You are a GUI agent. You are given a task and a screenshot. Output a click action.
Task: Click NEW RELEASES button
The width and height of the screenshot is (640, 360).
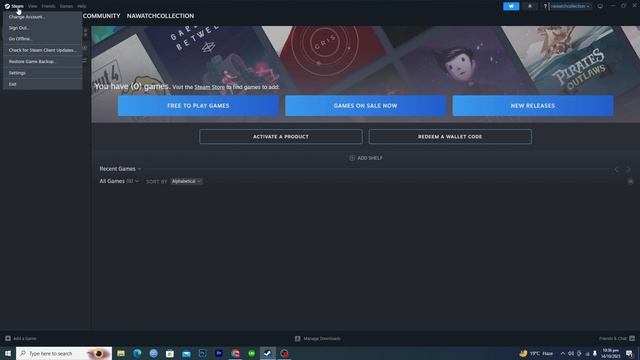coord(533,106)
